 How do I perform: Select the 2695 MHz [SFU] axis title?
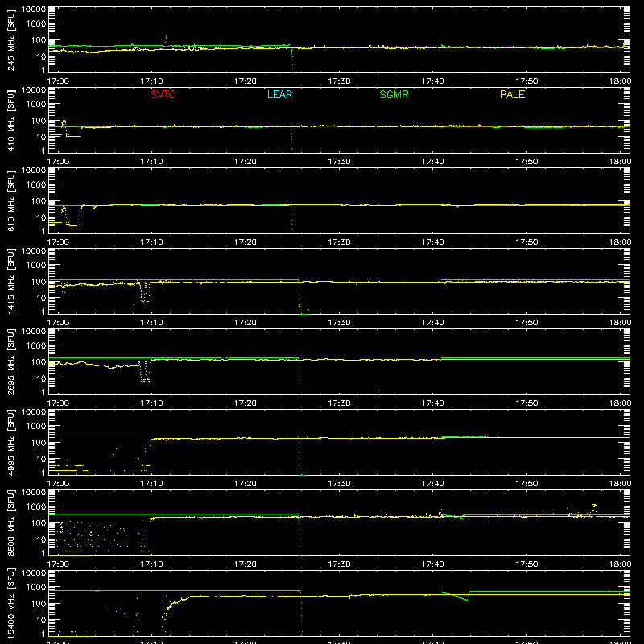(x=10, y=361)
